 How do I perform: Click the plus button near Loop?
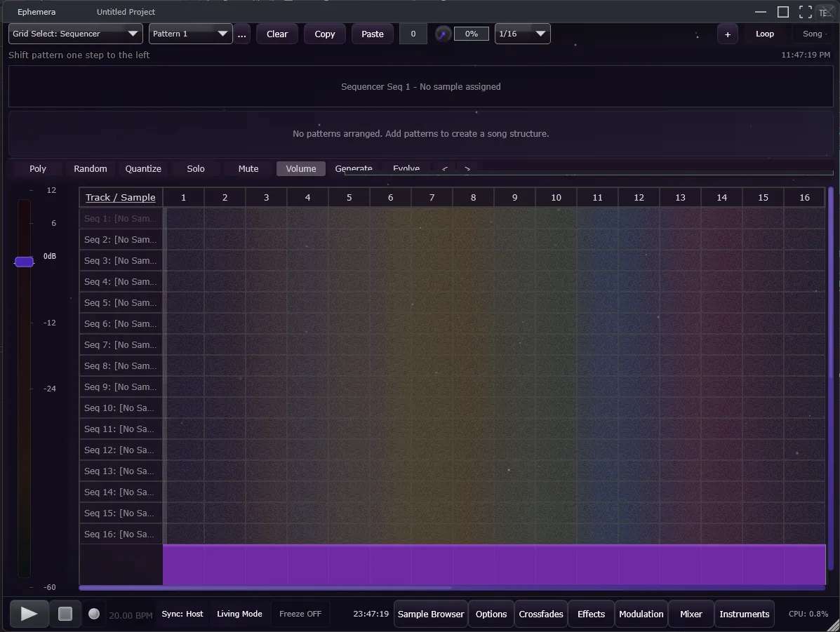pyautogui.click(x=727, y=34)
